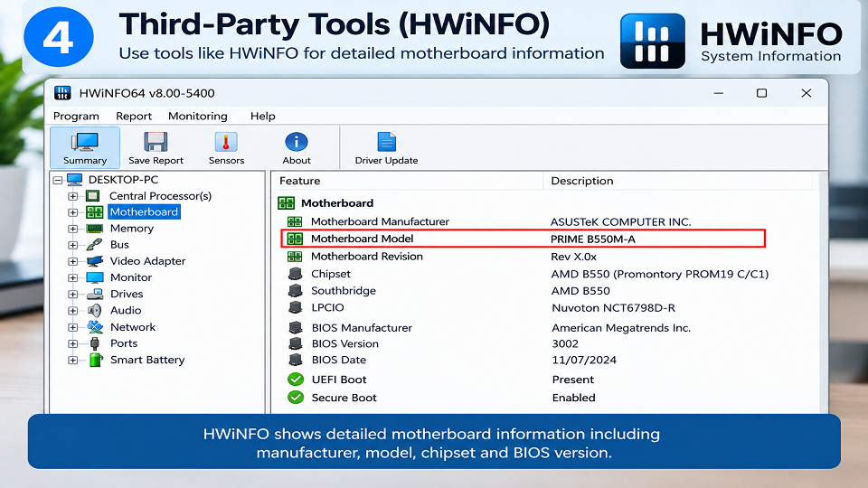The height and width of the screenshot is (488, 868).
Task: Open the Report menu
Action: [x=134, y=117]
